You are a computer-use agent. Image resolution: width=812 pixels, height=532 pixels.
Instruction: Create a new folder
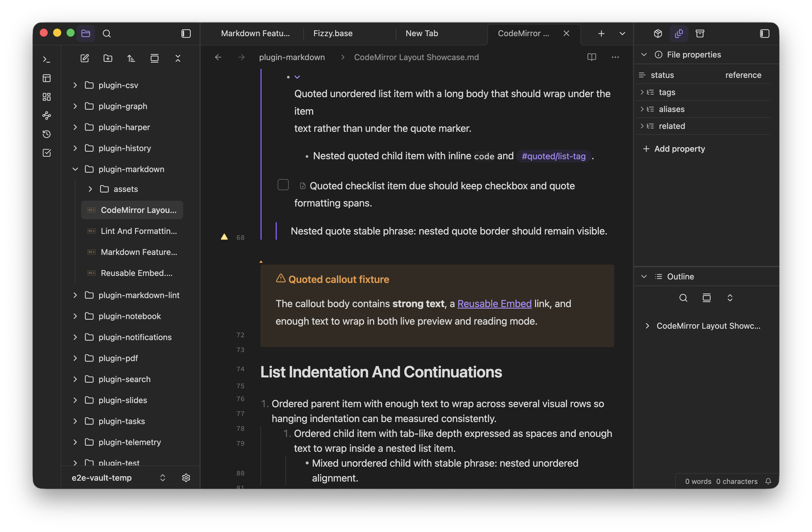pos(108,58)
